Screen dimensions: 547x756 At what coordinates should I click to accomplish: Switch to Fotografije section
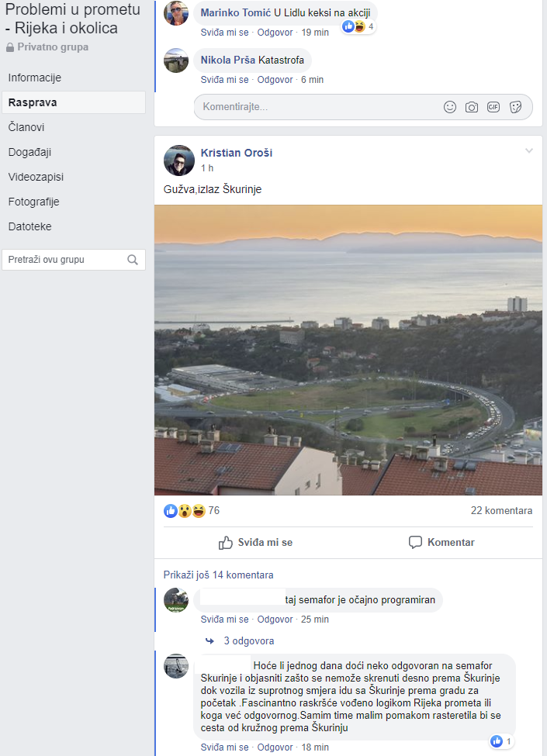coord(34,202)
